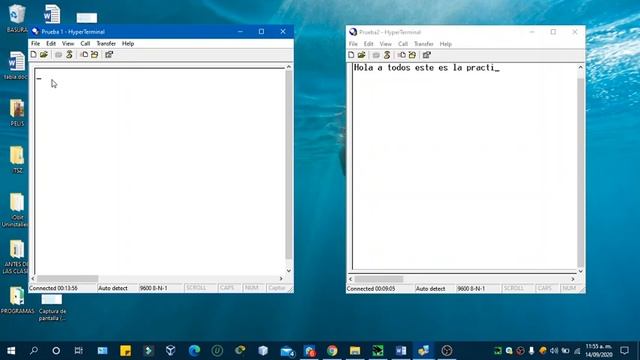Click Call phone icon in Prueba2 toolbar

pos(376,55)
